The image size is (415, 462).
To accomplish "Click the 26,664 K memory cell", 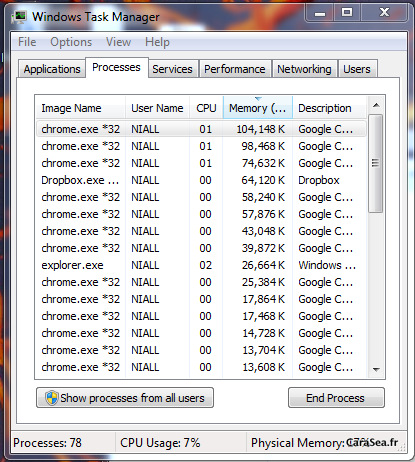I will coord(263,265).
